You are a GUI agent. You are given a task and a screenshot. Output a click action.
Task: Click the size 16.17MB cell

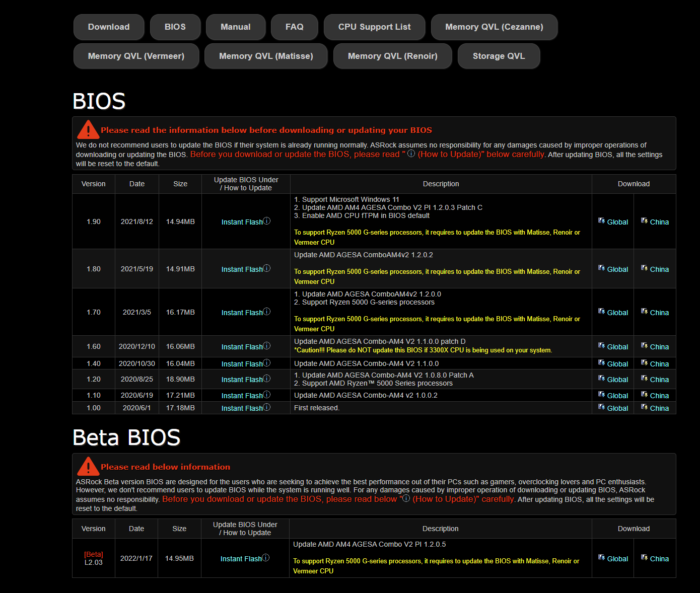tap(180, 312)
